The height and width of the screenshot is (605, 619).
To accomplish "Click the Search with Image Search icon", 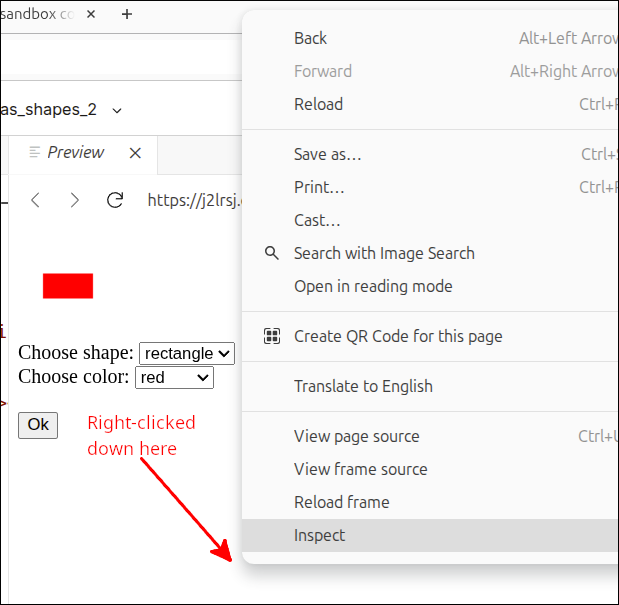I will [x=271, y=253].
